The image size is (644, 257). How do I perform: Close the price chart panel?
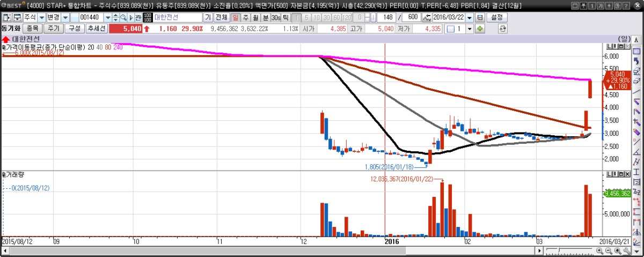click(x=627, y=46)
